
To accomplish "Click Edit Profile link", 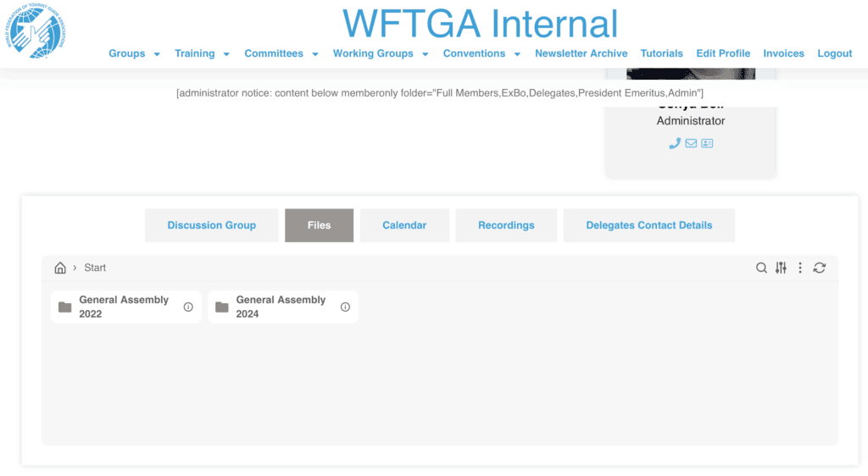I will pos(723,53).
